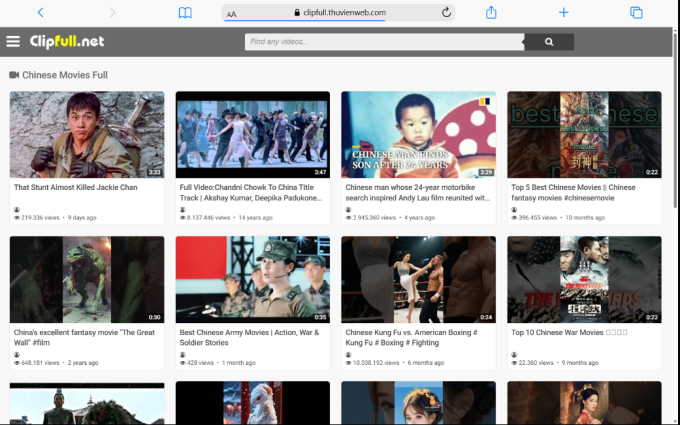Click the Find any videos search field
This screenshot has height=425, width=680.
[384, 42]
